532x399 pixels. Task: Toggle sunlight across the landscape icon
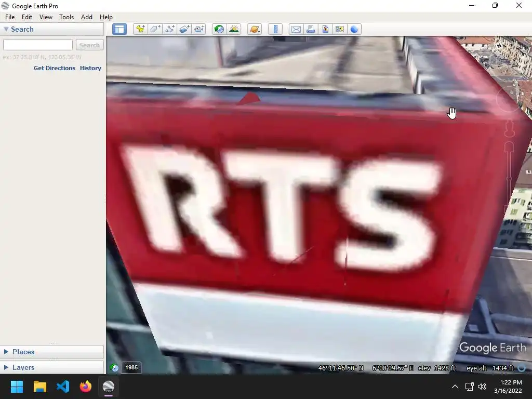click(234, 29)
